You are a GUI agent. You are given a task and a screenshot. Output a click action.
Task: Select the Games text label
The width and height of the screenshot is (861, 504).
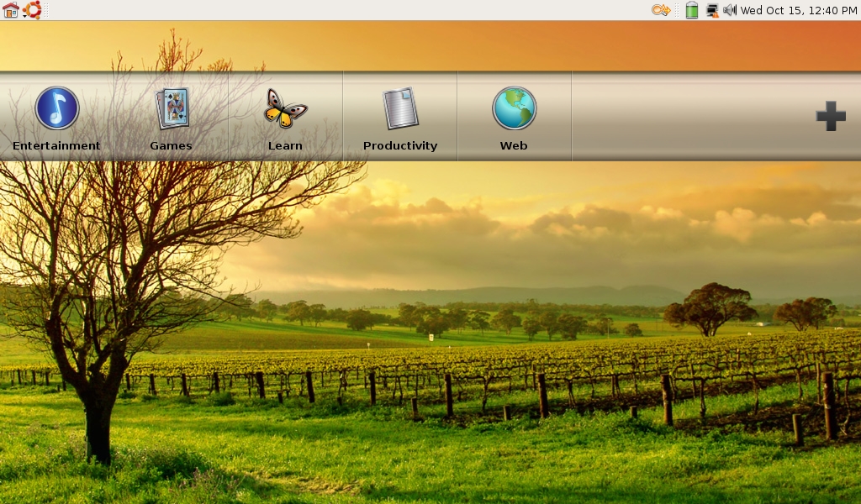coord(171,145)
